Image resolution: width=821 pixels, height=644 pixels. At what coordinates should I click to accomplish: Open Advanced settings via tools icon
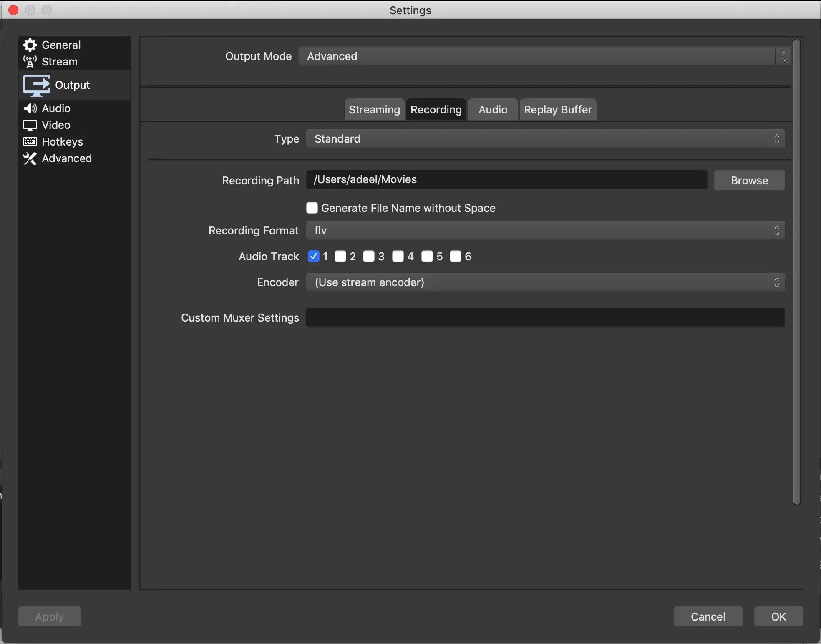(x=30, y=158)
